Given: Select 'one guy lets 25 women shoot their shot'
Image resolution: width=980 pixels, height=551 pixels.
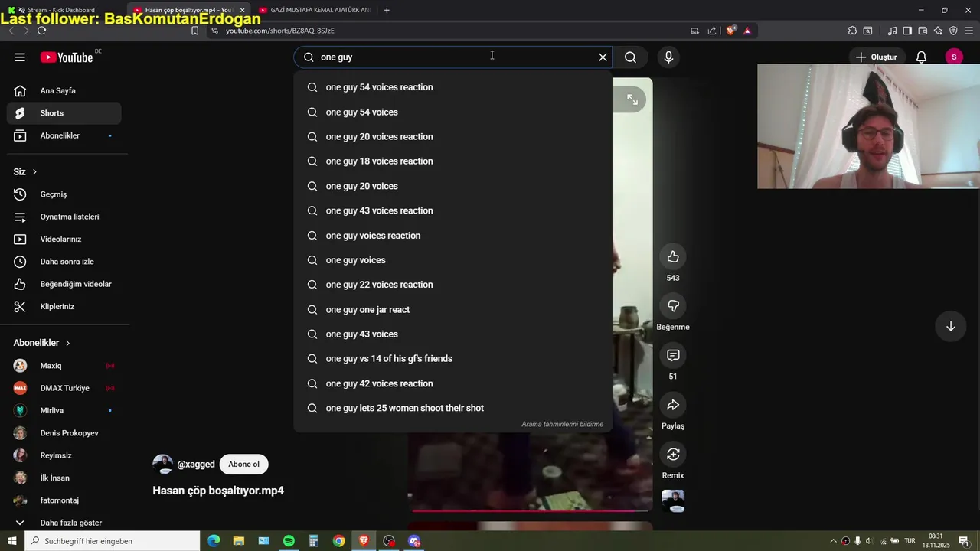Looking at the screenshot, I should point(452,409).
